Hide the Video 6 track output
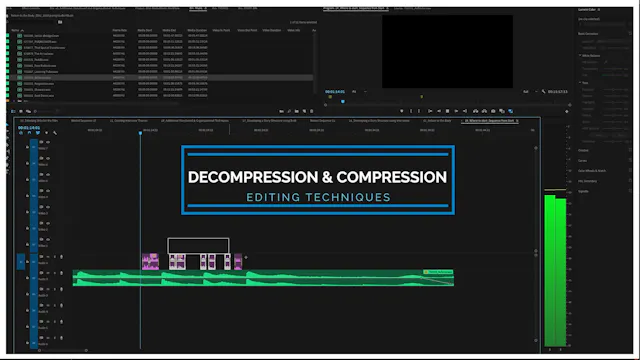The height and width of the screenshot is (360, 640). (x=48, y=158)
